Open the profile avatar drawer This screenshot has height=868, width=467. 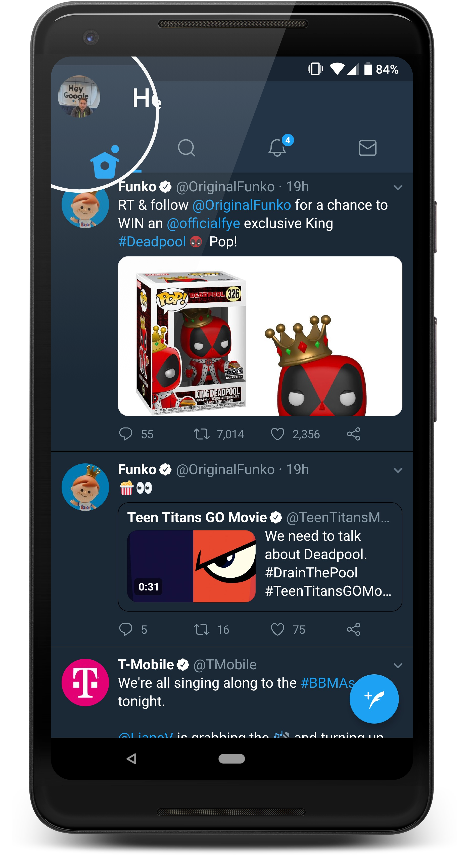79,96
